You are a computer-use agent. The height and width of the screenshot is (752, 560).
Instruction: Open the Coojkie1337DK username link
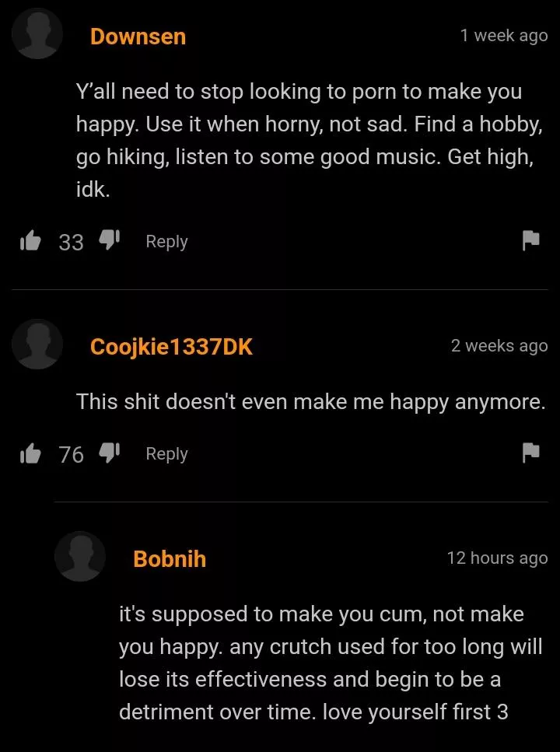[x=171, y=346]
